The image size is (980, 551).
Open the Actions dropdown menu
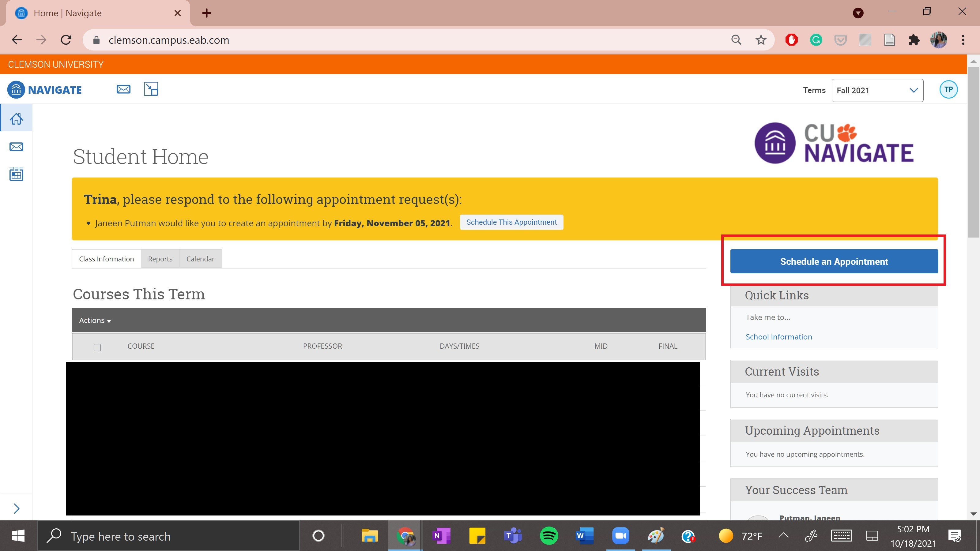point(95,320)
